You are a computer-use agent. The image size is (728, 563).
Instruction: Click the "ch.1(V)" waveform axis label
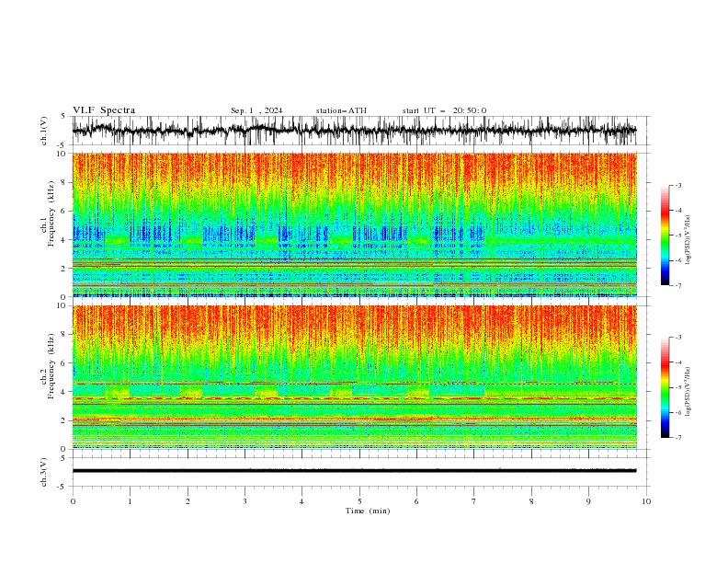(x=44, y=131)
